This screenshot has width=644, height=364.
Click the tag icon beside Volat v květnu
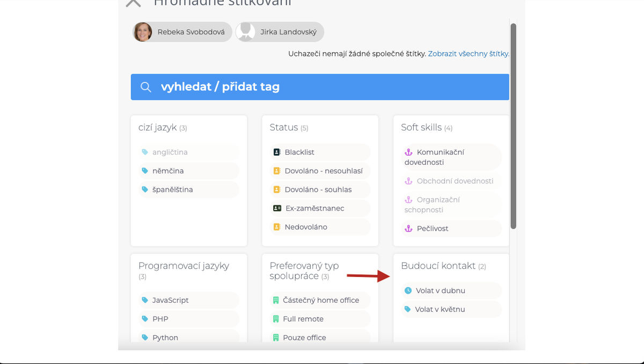[x=408, y=309]
